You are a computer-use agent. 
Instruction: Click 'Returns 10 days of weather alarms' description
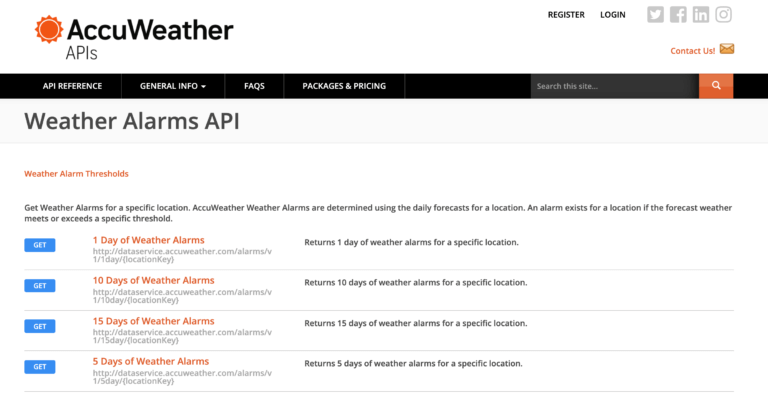point(416,282)
